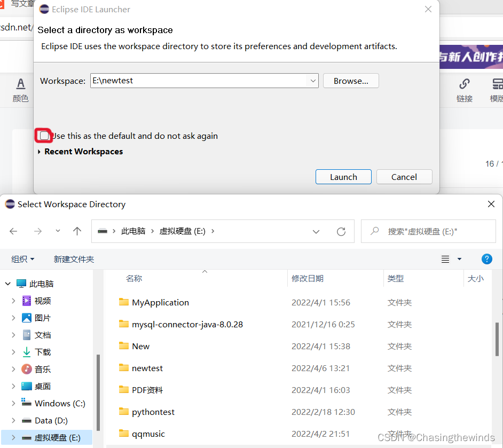This screenshot has width=503, height=448.
Task: Click the MyApplication folder icon
Action: (x=123, y=302)
